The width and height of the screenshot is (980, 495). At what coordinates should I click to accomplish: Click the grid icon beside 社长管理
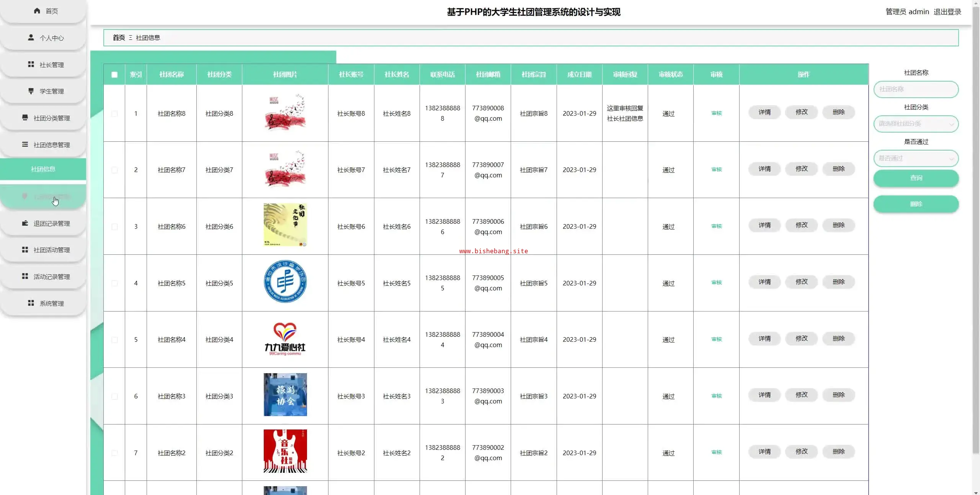pyautogui.click(x=31, y=64)
